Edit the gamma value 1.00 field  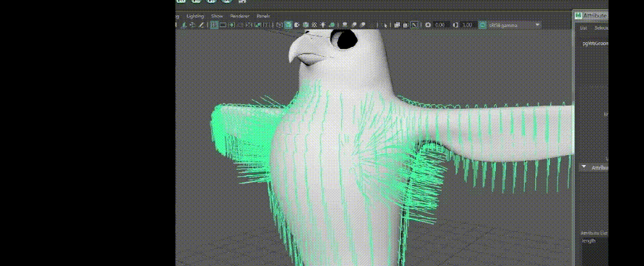coord(467,25)
